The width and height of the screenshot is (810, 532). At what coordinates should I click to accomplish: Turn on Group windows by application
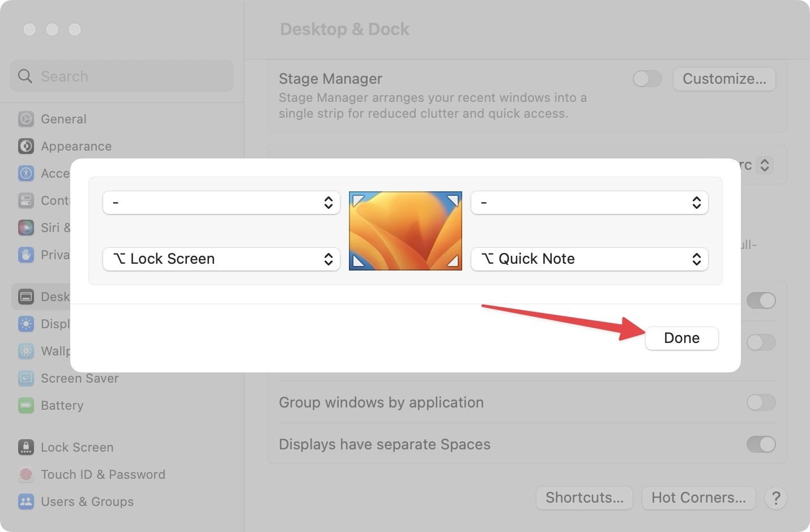[x=761, y=402]
